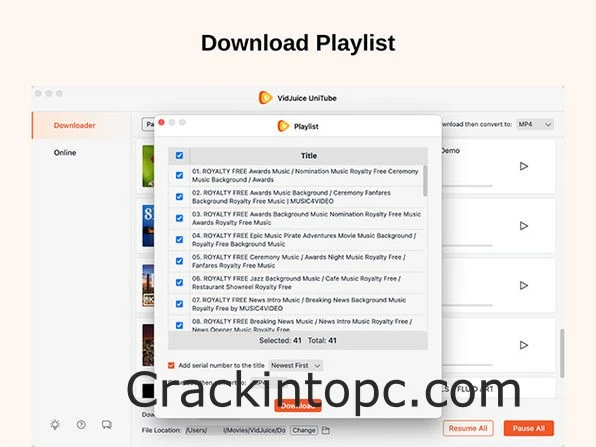Play the fourth video in main list
The width and height of the screenshot is (596, 447).
524,345
